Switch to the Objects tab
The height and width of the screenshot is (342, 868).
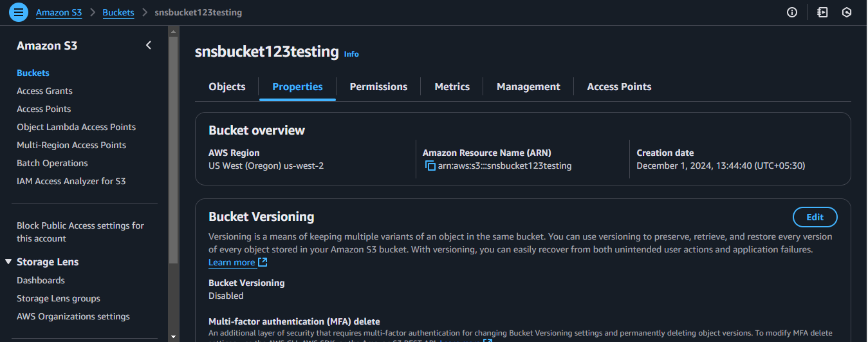227,87
